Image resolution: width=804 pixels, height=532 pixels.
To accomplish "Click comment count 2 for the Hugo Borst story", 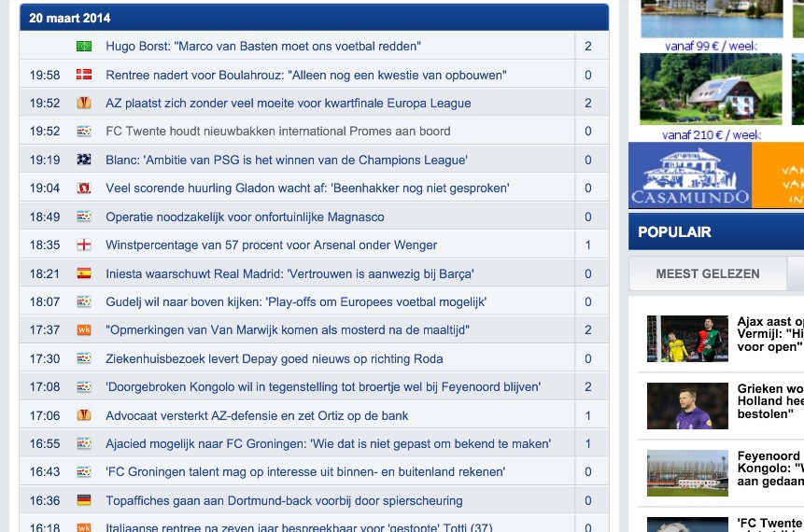I will [x=588, y=46].
